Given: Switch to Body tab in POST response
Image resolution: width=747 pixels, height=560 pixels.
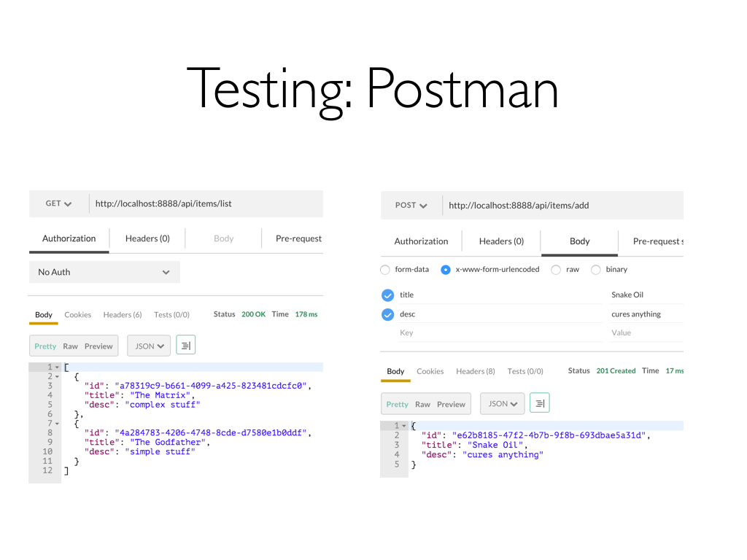Looking at the screenshot, I should (395, 371).
